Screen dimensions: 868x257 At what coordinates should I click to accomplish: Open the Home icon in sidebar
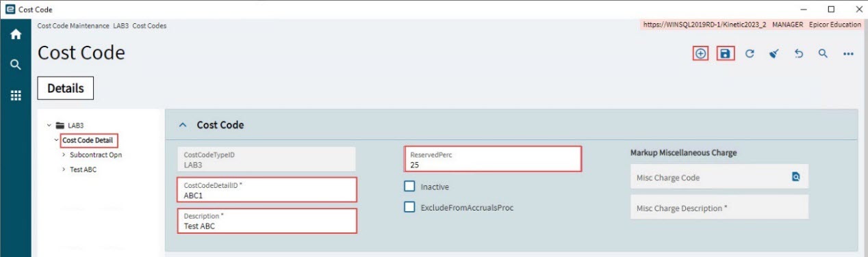pos(15,34)
